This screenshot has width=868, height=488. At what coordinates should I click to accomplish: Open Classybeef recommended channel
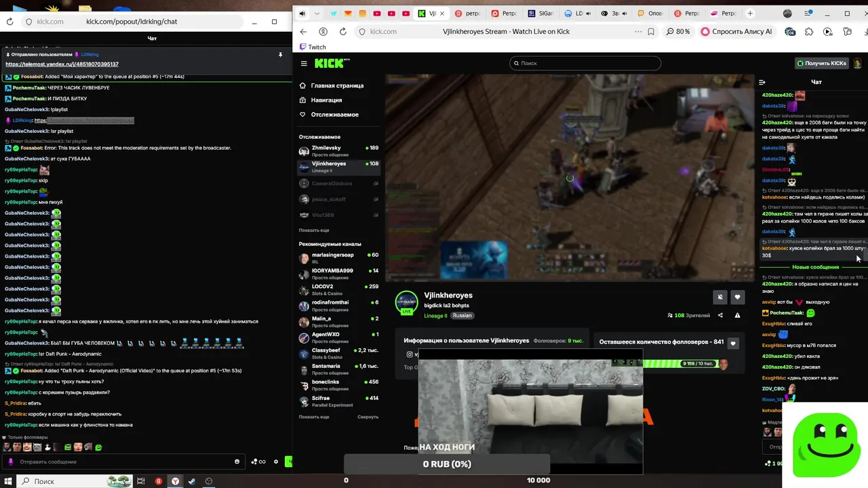pyautogui.click(x=338, y=353)
